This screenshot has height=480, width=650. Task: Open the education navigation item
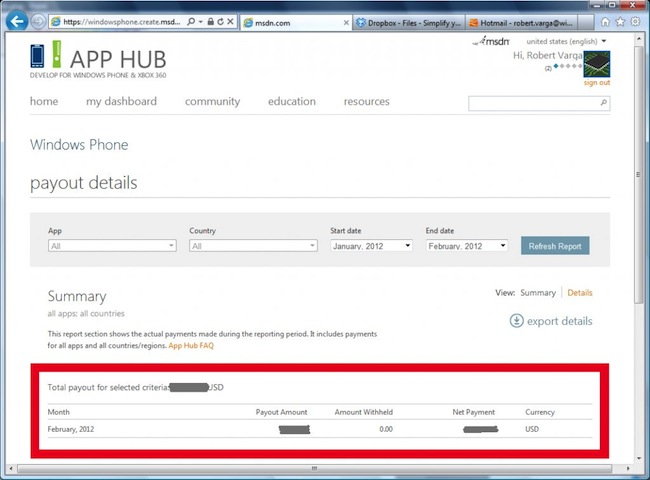(292, 101)
